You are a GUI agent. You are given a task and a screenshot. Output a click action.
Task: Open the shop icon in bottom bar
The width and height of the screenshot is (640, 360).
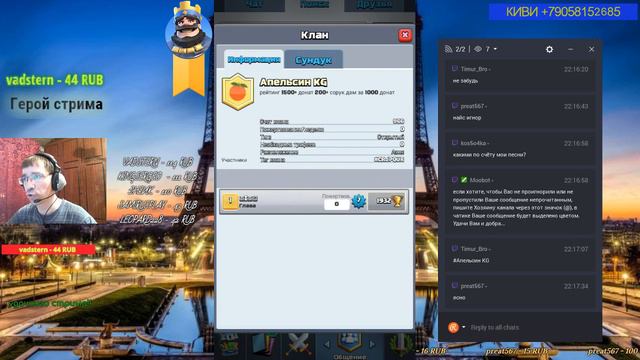pos(229,345)
